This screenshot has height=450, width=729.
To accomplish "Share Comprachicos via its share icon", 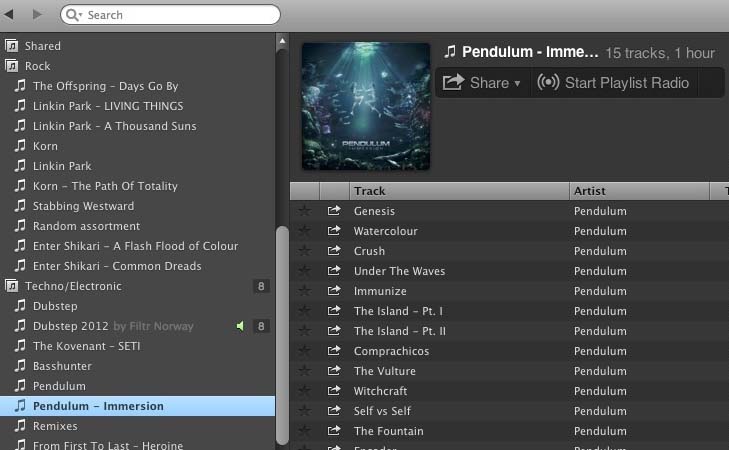I will click(x=334, y=351).
